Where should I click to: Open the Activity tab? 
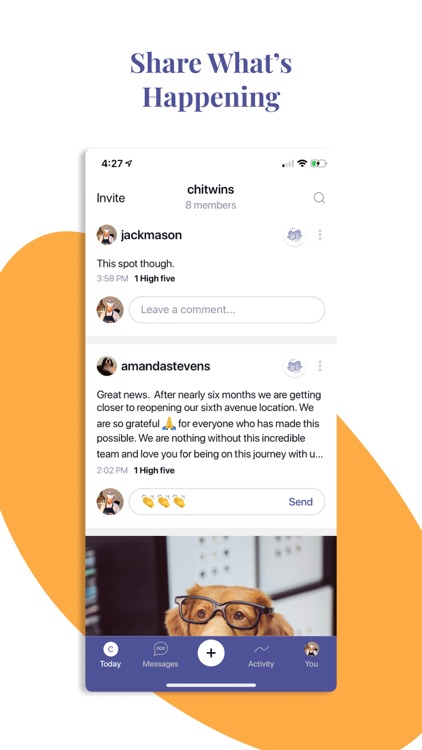(x=261, y=655)
